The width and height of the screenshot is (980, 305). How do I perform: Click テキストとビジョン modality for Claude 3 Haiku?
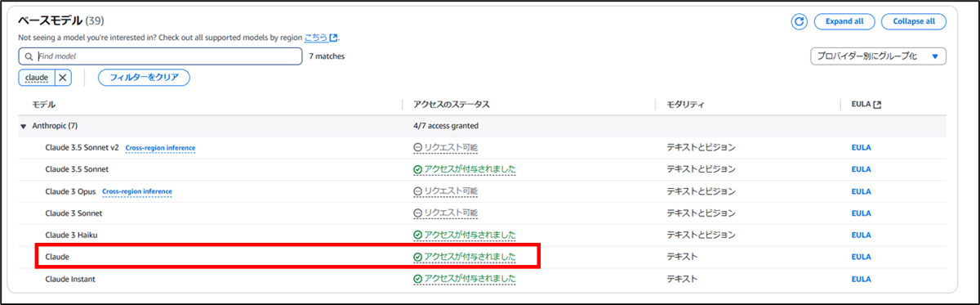(701, 235)
